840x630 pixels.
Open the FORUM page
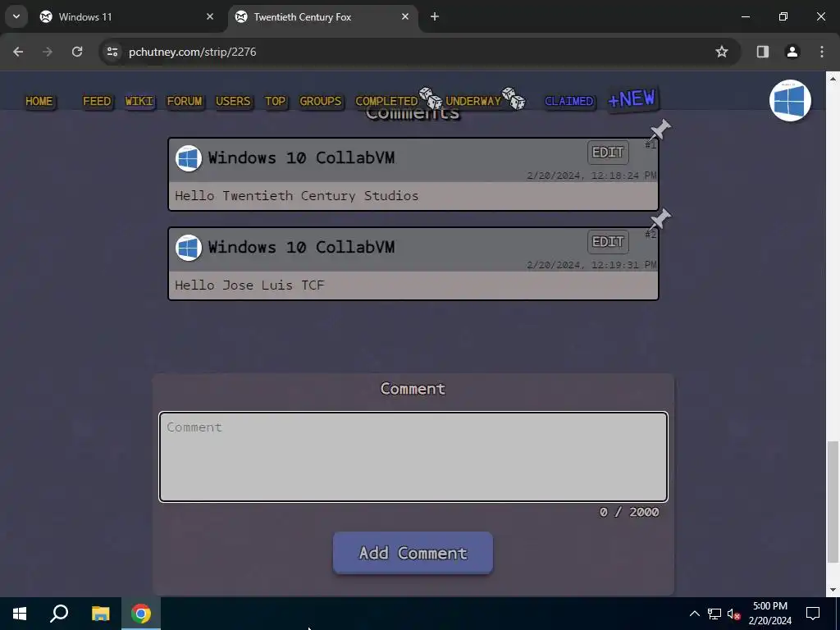(185, 101)
